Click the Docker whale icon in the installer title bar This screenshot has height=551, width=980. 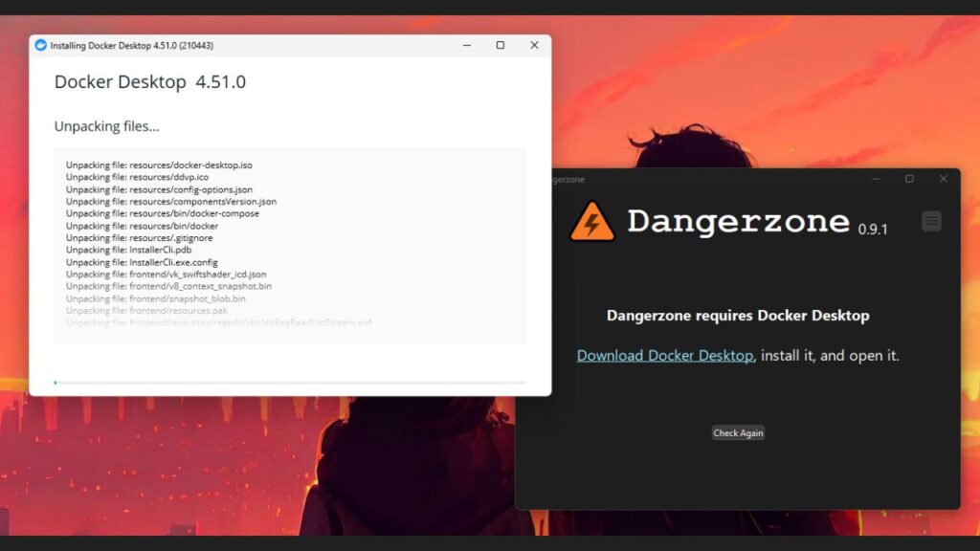[x=39, y=45]
